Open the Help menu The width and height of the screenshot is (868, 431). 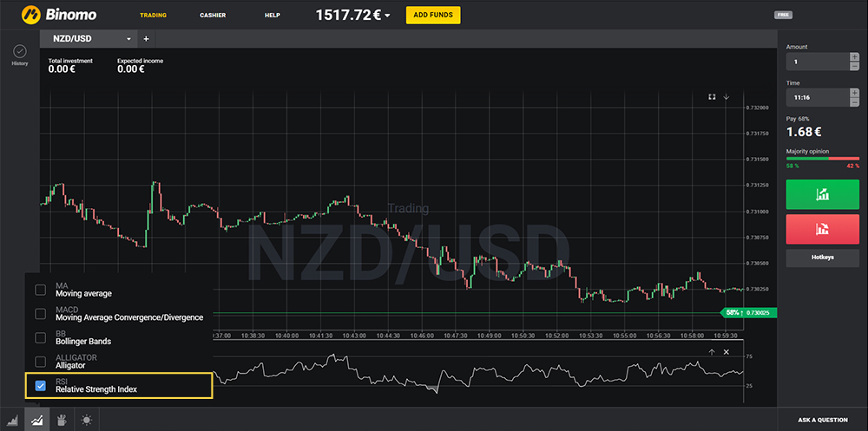pos(273,16)
